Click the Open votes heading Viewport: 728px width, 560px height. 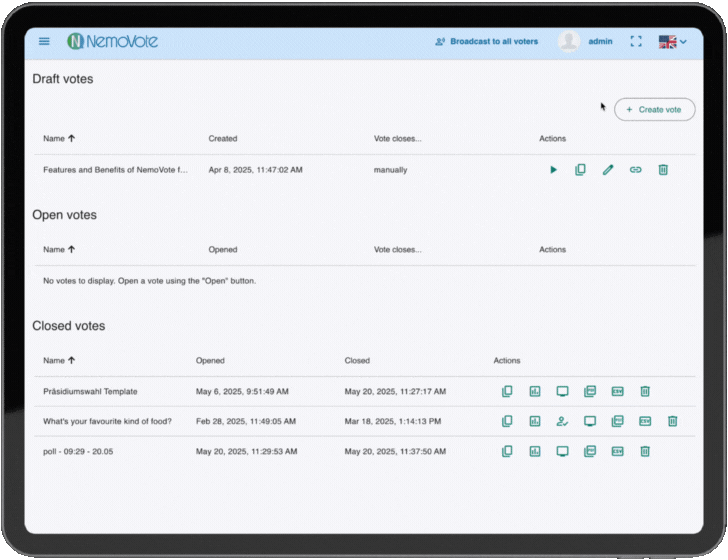click(x=65, y=215)
